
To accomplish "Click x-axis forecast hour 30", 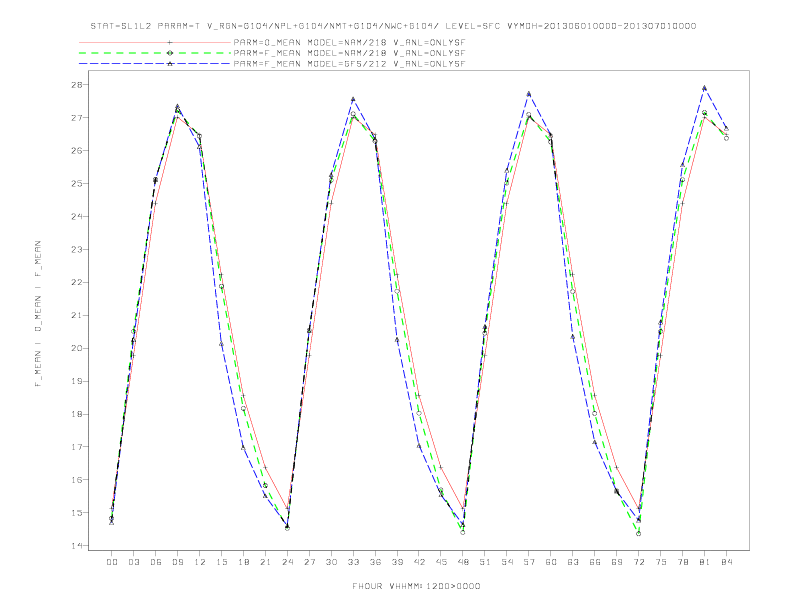I will tap(331, 562).
